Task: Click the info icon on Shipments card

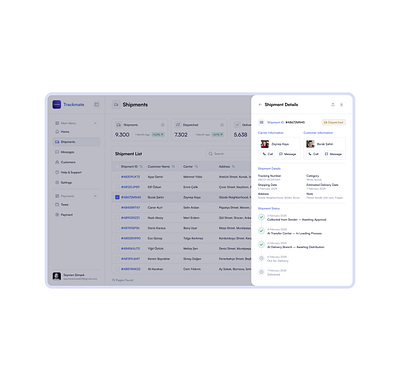Action: coord(163,125)
